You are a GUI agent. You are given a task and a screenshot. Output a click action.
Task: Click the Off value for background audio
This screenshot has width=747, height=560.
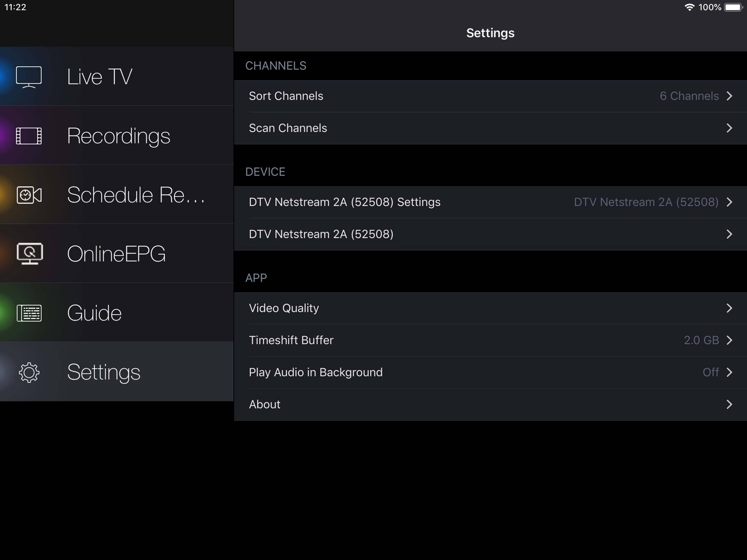[x=711, y=372]
